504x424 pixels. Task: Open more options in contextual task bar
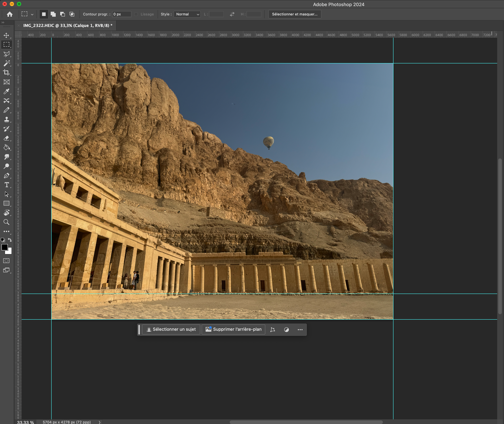tap(300, 329)
